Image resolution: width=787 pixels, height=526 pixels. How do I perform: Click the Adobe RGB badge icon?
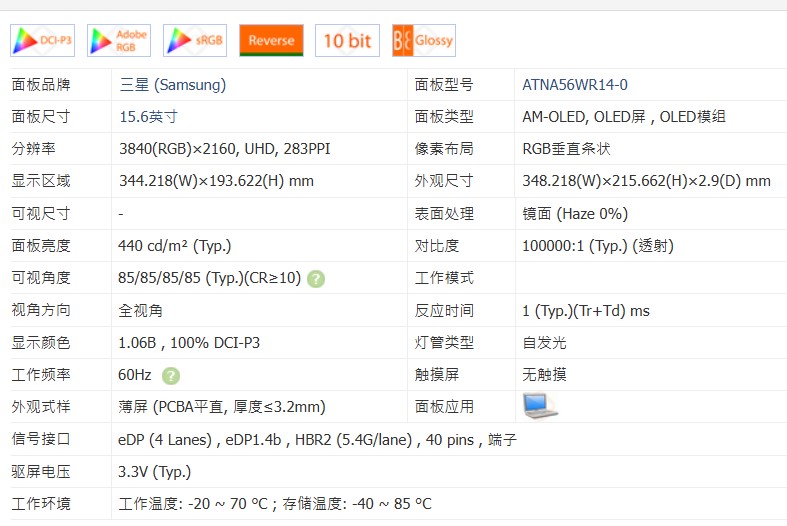click(119, 40)
